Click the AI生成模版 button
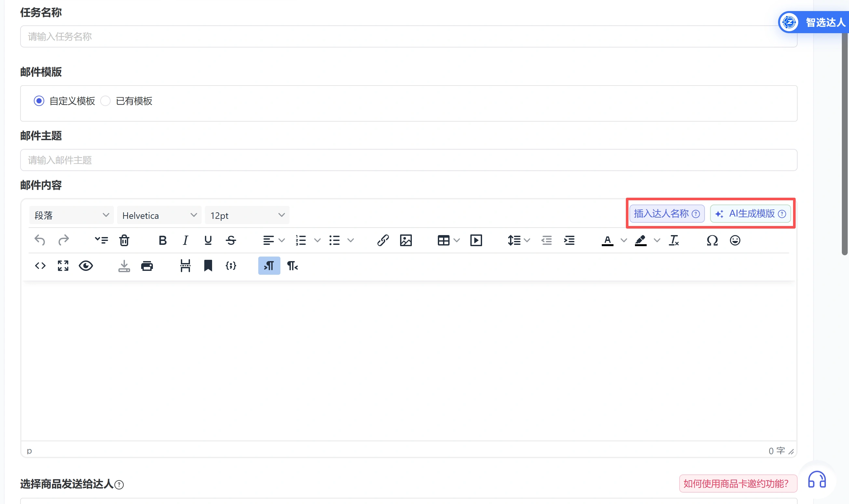The image size is (849, 504). point(750,214)
